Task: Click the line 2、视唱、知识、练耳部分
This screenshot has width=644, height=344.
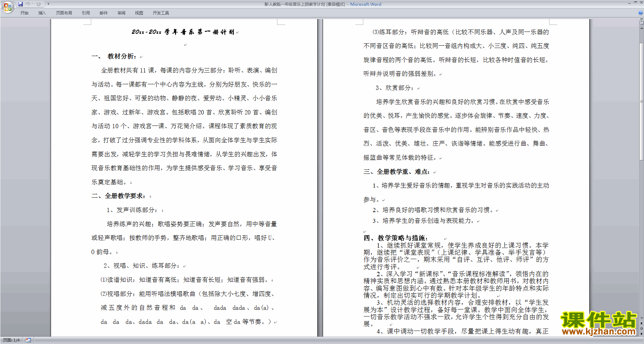Action: click(142, 266)
